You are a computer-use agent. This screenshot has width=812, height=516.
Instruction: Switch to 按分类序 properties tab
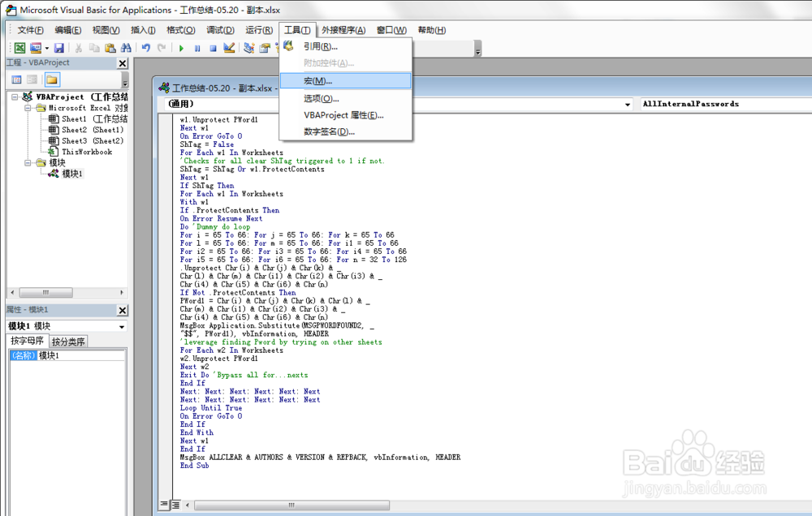click(68, 342)
